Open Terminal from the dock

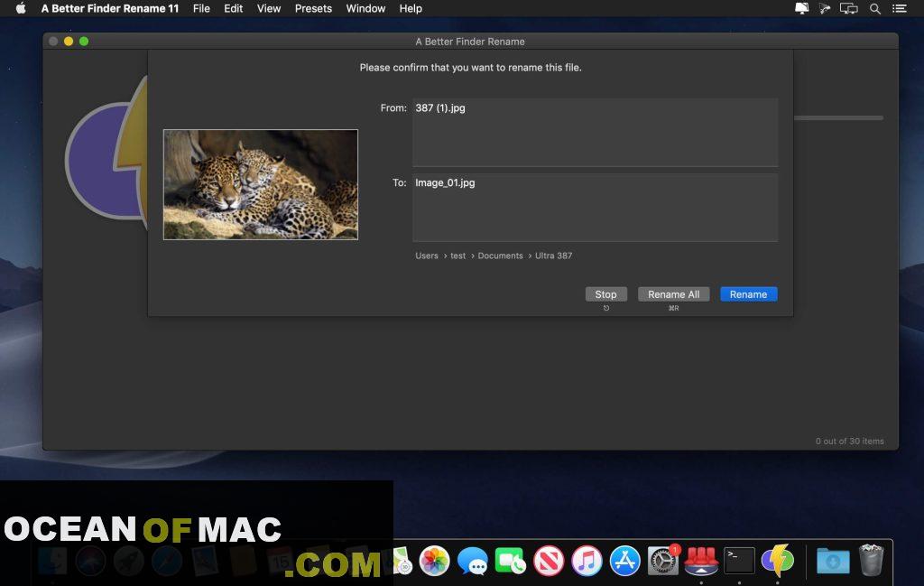point(739,561)
